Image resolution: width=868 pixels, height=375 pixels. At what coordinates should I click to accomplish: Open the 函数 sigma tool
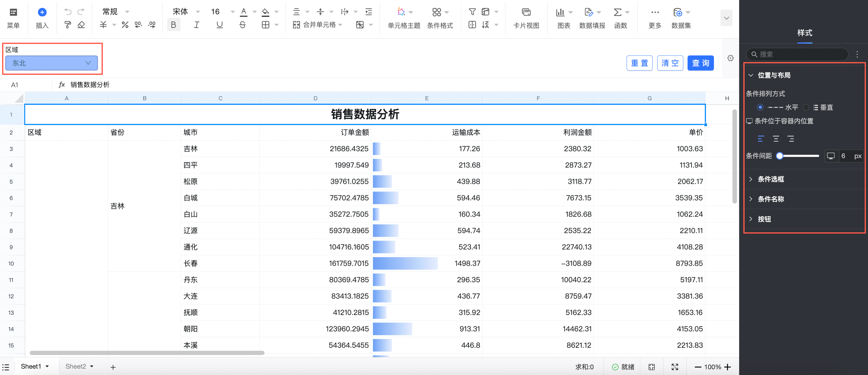[621, 18]
